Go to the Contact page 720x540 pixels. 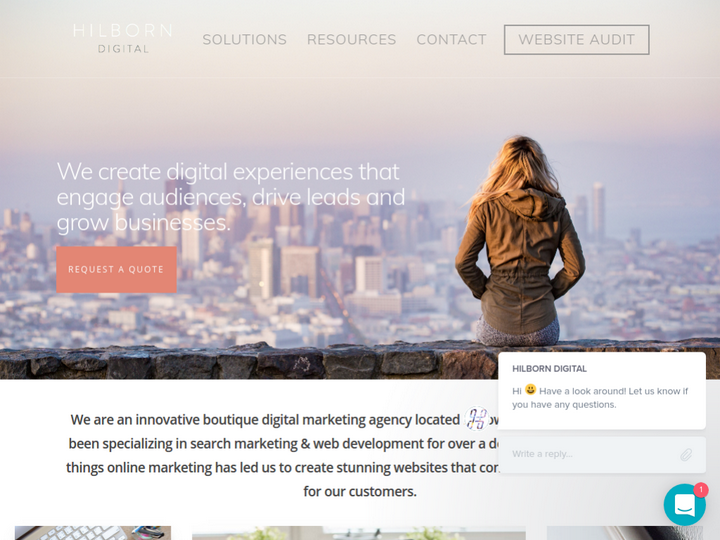point(451,39)
